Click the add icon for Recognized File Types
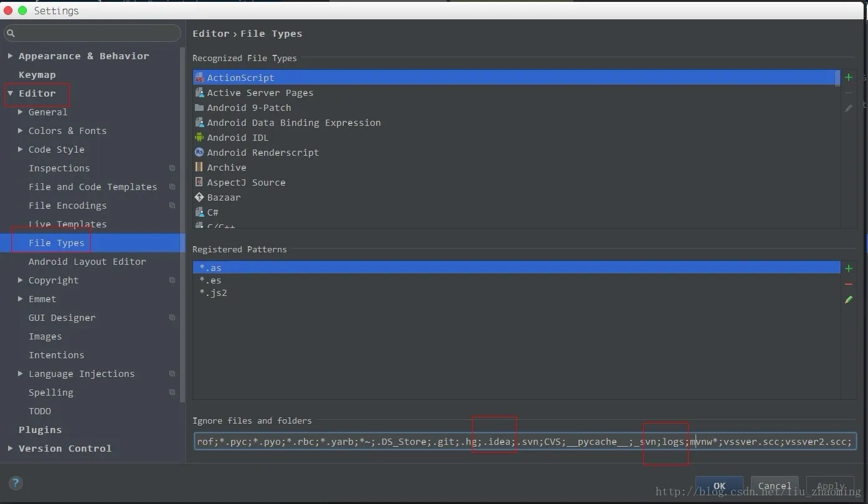 click(848, 77)
